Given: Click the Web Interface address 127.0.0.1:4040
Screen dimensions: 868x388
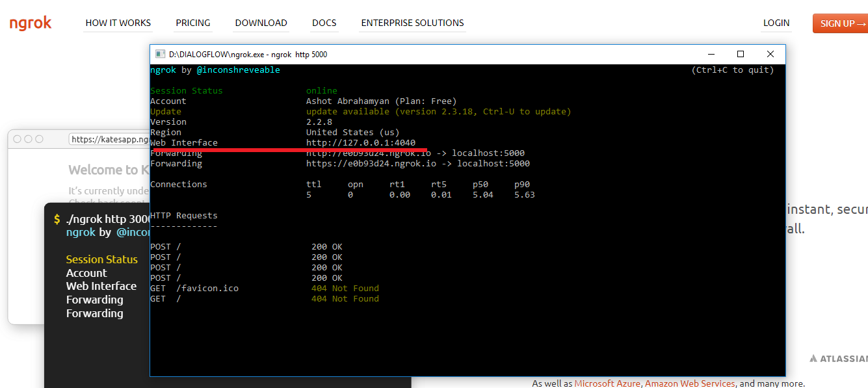Looking at the screenshot, I should [361, 143].
